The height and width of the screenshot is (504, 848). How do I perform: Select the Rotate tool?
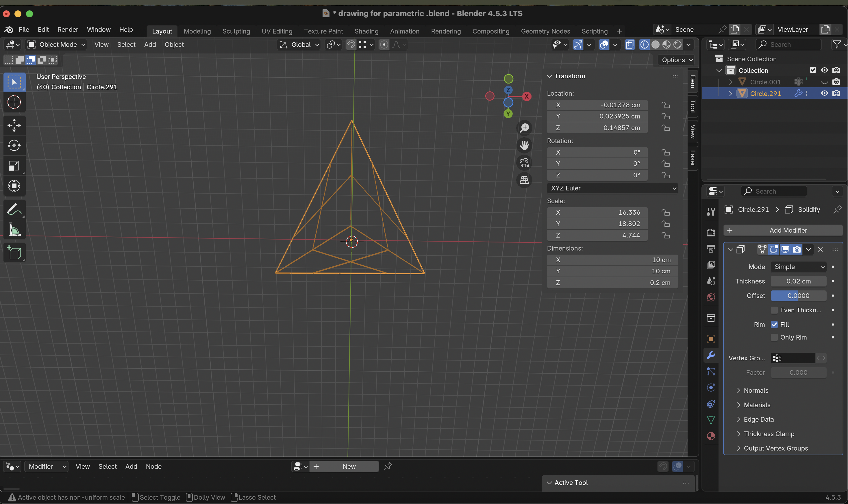[14, 145]
